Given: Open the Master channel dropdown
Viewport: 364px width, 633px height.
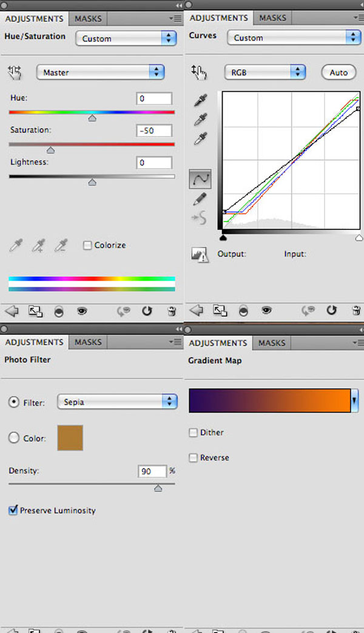Looking at the screenshot, I should (100, 72).
